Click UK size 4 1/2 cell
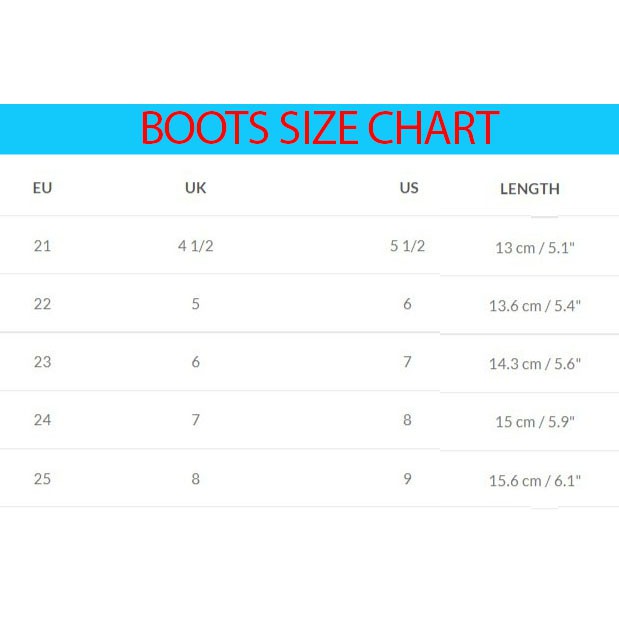The image size is (619, 619). point(196,245)
